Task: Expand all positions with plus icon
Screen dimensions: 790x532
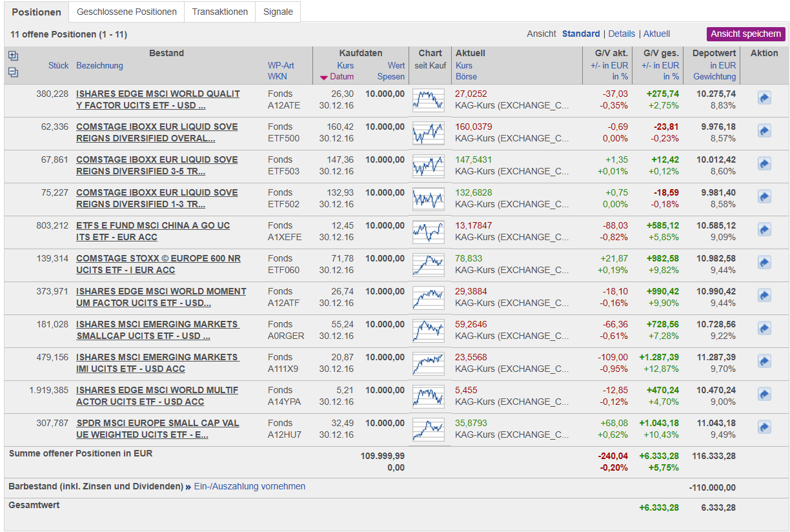Action: [13, 55]
